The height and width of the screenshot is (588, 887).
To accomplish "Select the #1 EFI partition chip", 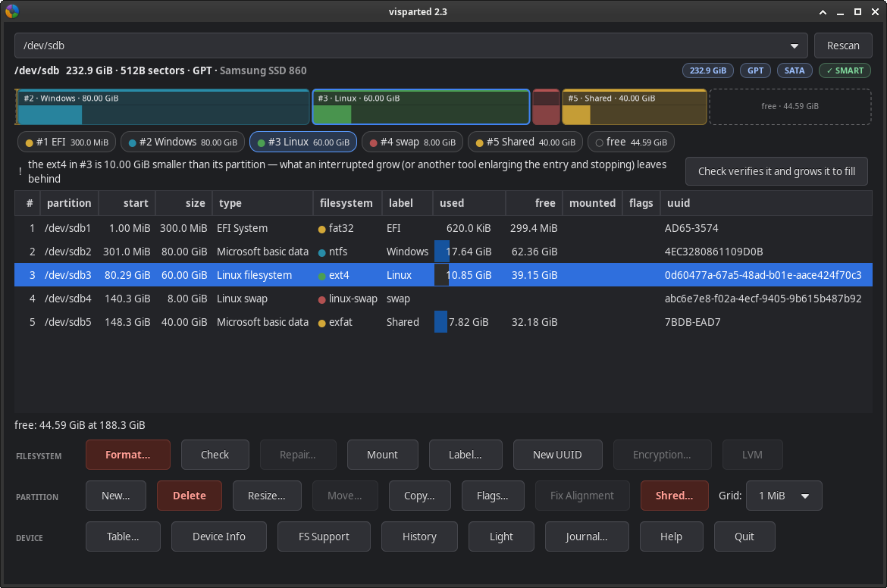I will 67,142.
